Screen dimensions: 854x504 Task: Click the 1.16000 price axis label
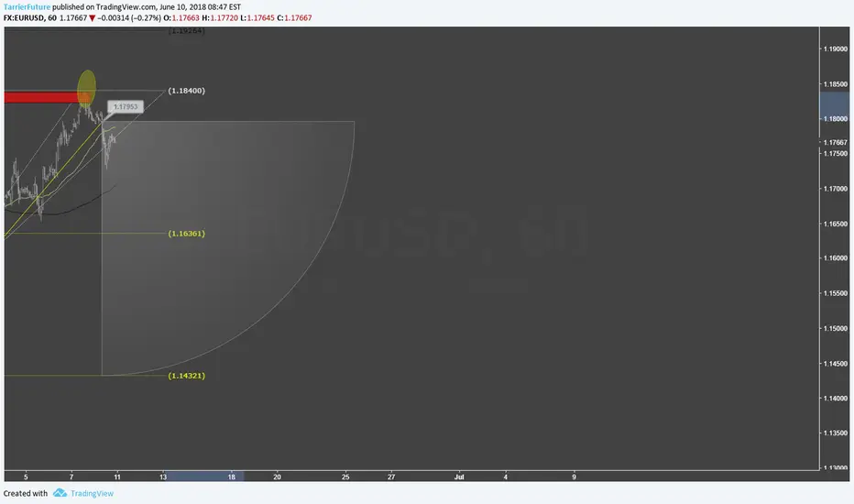pos(836,258)
